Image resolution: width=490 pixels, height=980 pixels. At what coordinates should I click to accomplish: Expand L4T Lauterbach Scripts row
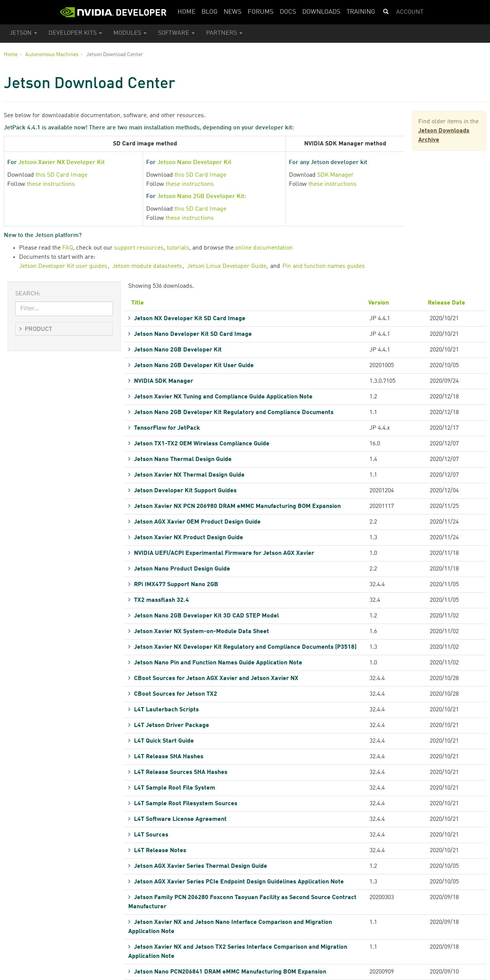tap(166, 709)
